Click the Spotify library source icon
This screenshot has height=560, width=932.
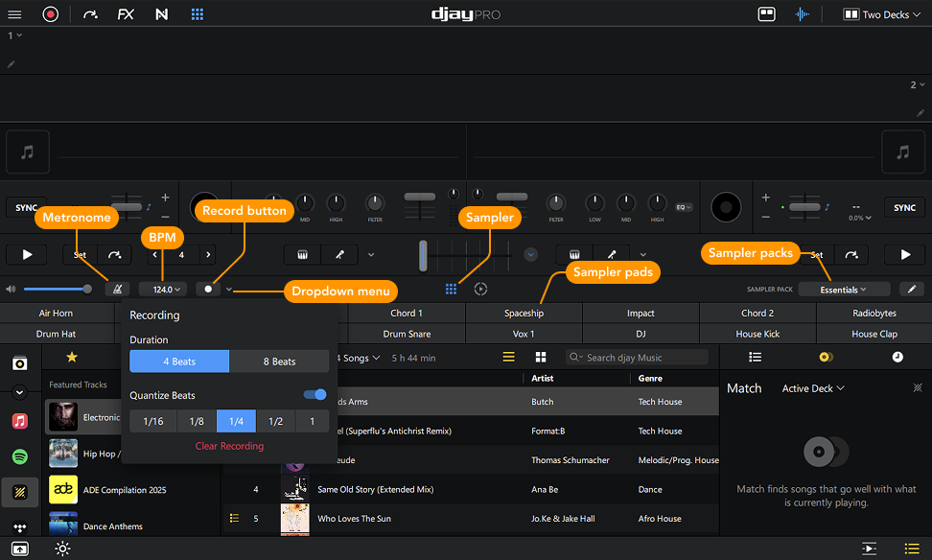point(19,456)
